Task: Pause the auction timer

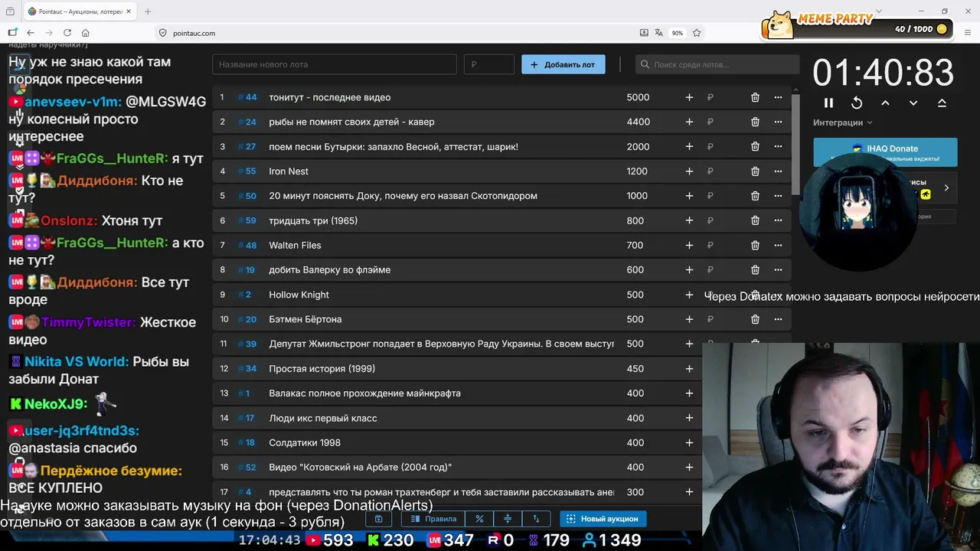Action: click(828, 103)
